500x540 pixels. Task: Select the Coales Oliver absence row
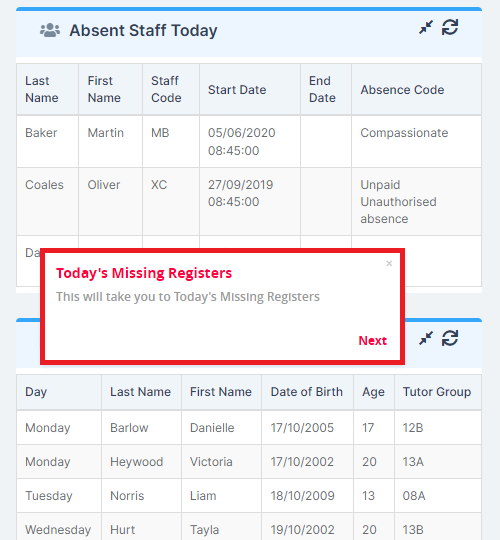tap(249, 202)
